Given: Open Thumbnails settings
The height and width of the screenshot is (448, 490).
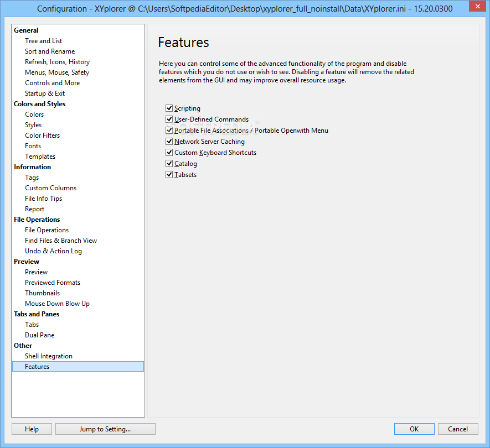Looking at the screenshot, I should (x=42, y=293).
